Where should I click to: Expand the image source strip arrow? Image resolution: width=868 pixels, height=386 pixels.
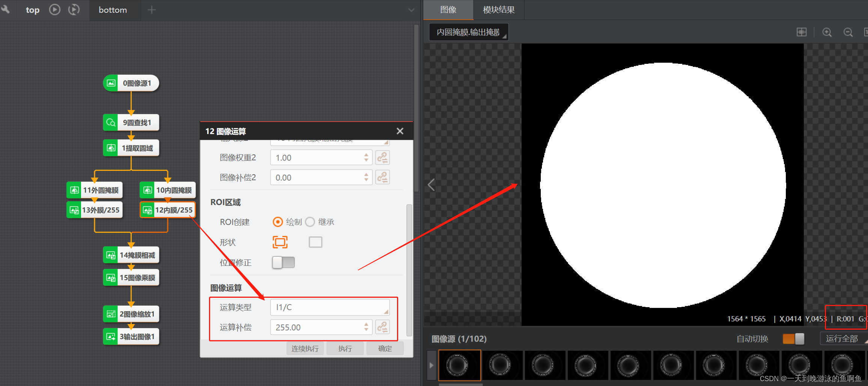point(432,365)
